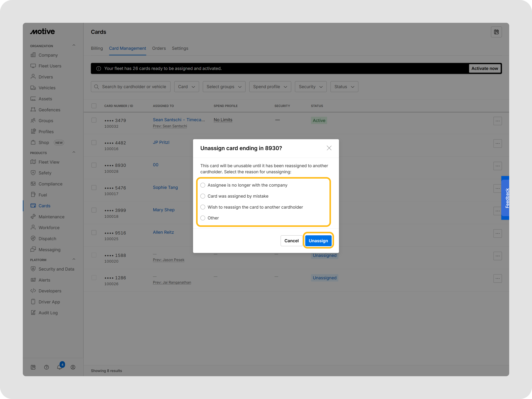This screenshot has width=532, height=399.
Task: Choose 'Card was assigned by mistake' option
Action: tap(203, 196)
